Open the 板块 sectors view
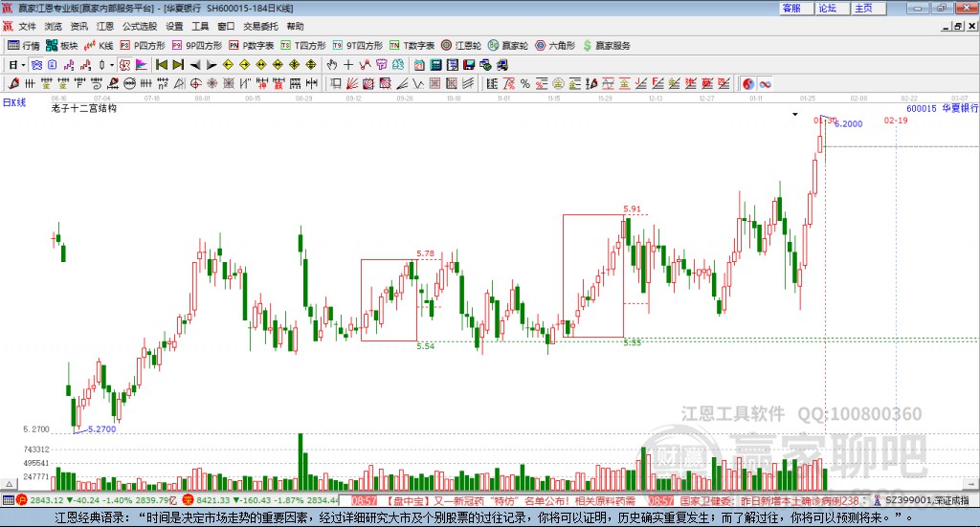 click(61, 46)
